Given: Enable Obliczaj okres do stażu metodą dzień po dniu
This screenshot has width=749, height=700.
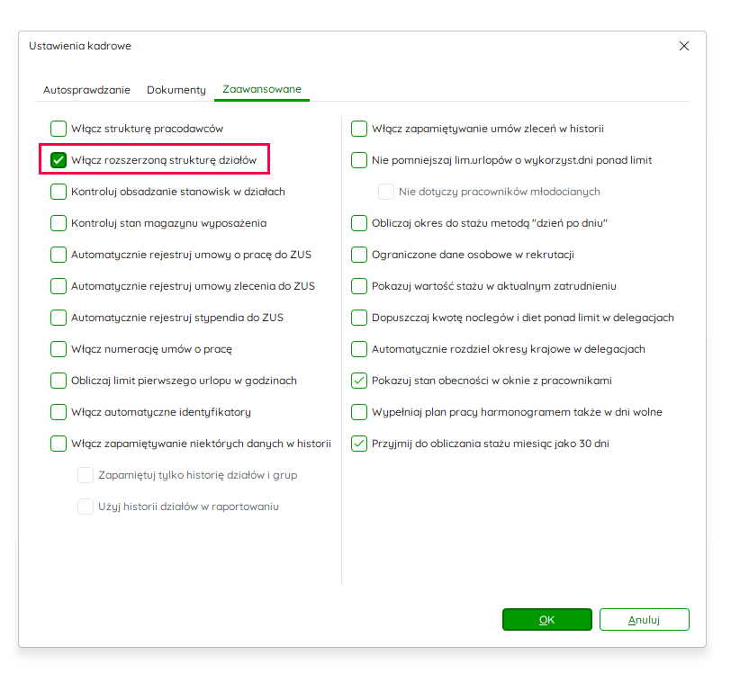Looking at the screenshot, I should 359,223.
